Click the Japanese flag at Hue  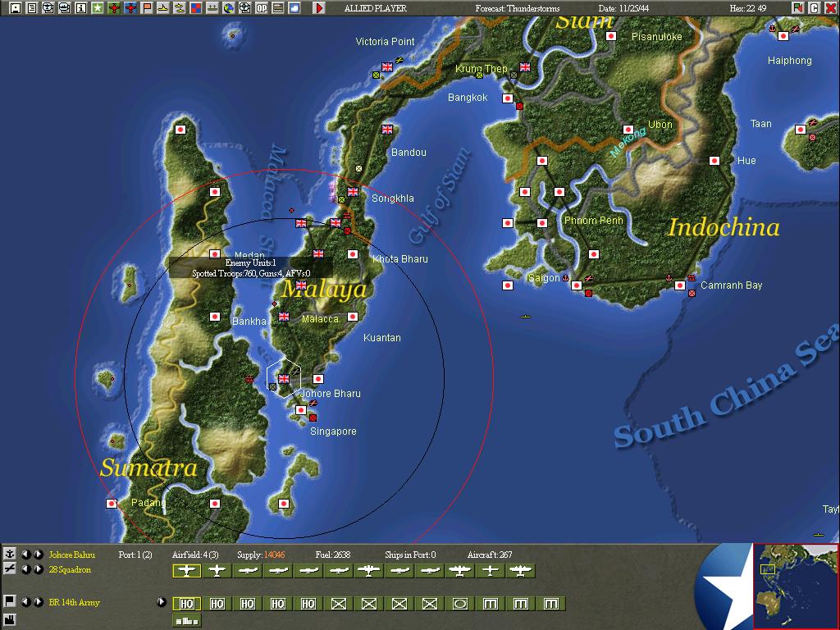tap(714, 160)
